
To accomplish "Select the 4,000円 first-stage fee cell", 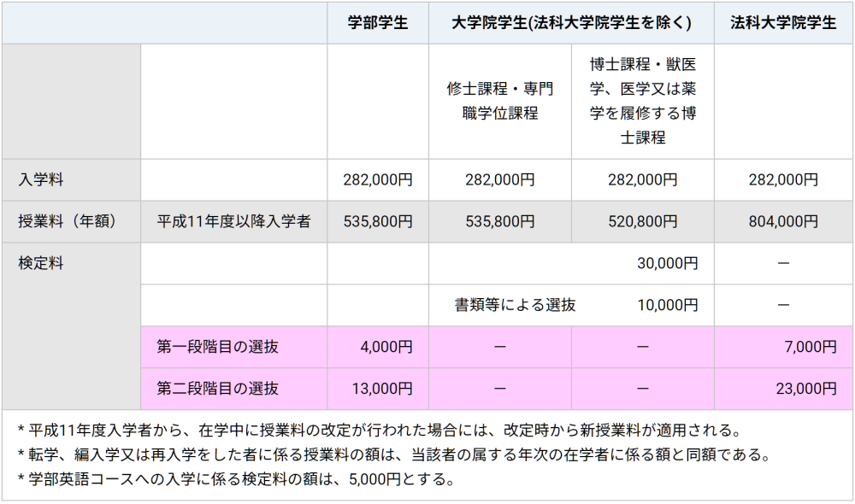I will click(378, 347).
